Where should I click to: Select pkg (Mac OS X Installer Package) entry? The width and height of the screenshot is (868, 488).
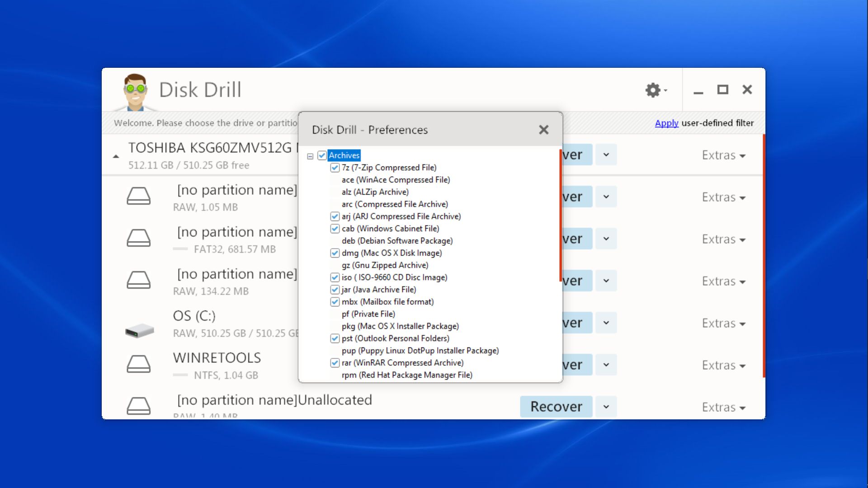tap(400, 326)
